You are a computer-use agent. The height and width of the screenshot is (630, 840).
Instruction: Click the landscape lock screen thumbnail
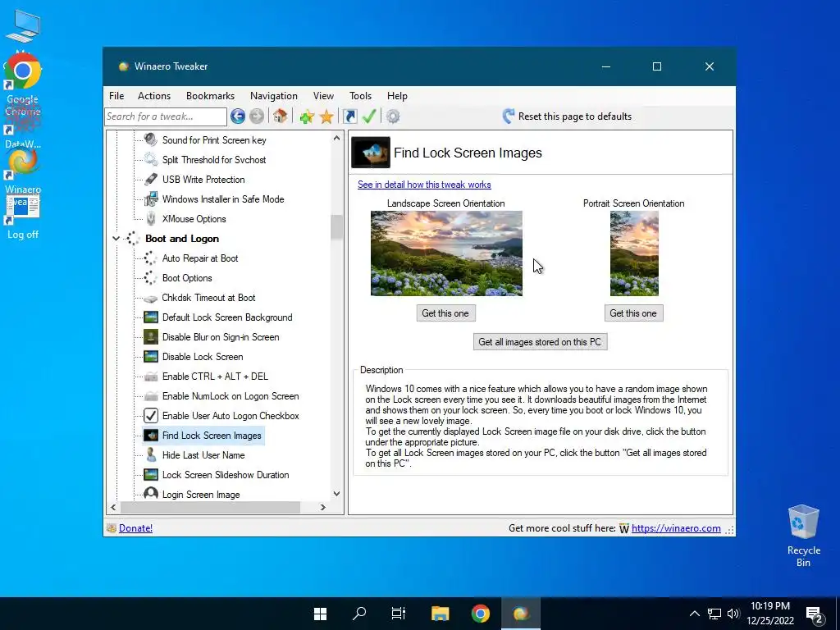[446, 253]
